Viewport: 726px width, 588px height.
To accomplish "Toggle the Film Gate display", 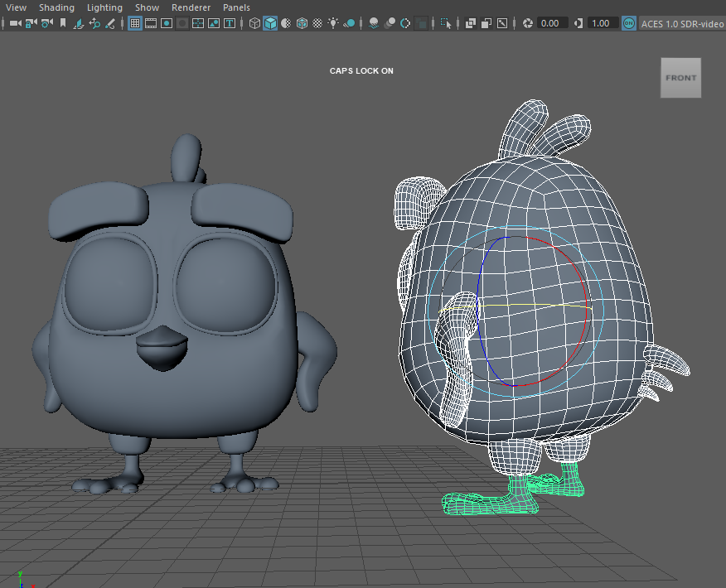I will (x=151, y=23).
